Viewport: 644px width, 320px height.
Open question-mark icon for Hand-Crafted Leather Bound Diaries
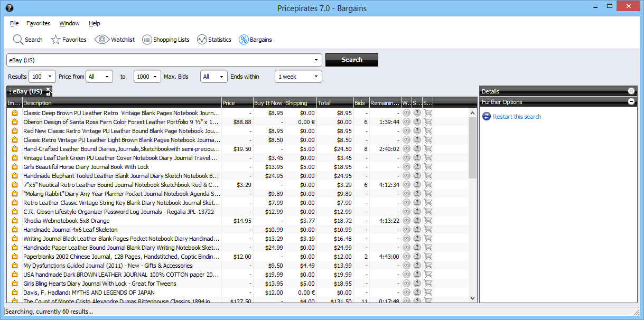[x=417, y=149]
